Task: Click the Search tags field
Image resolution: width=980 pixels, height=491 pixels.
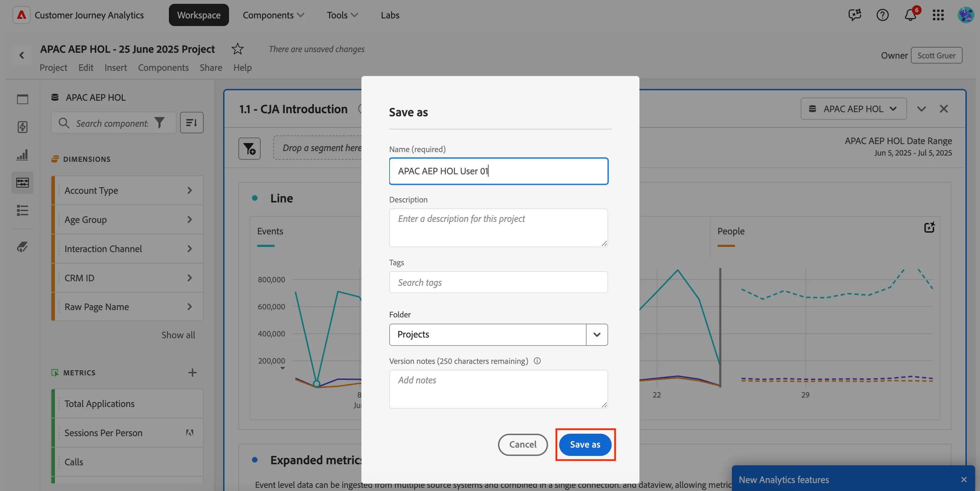Action: pyautogui.click(x=498, y=282)
